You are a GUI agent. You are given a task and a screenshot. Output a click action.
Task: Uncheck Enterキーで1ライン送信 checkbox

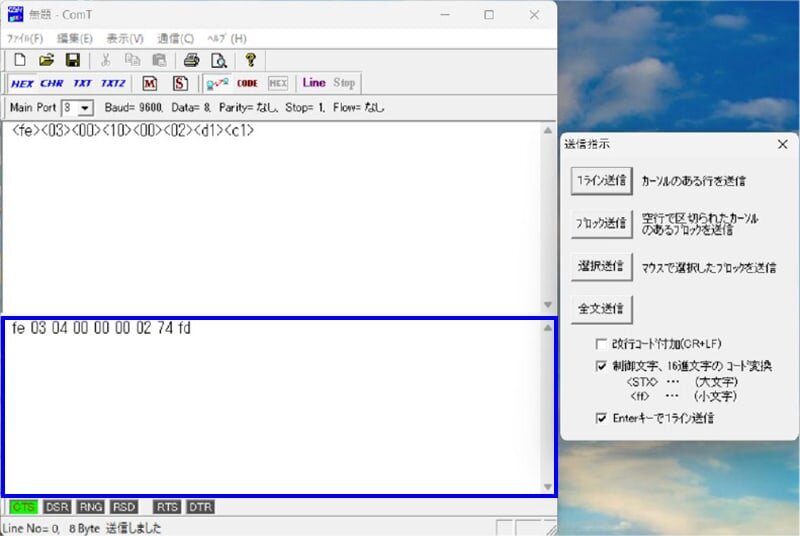point(601,418)
